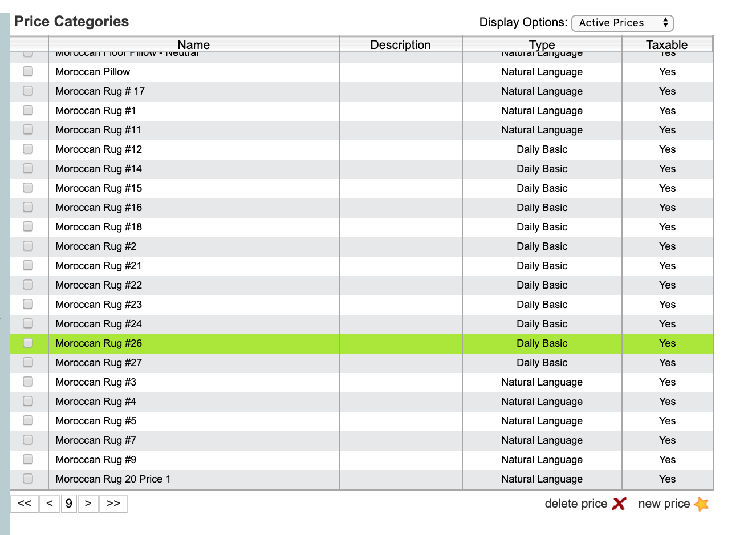Jump to the last page with >>

113,504
